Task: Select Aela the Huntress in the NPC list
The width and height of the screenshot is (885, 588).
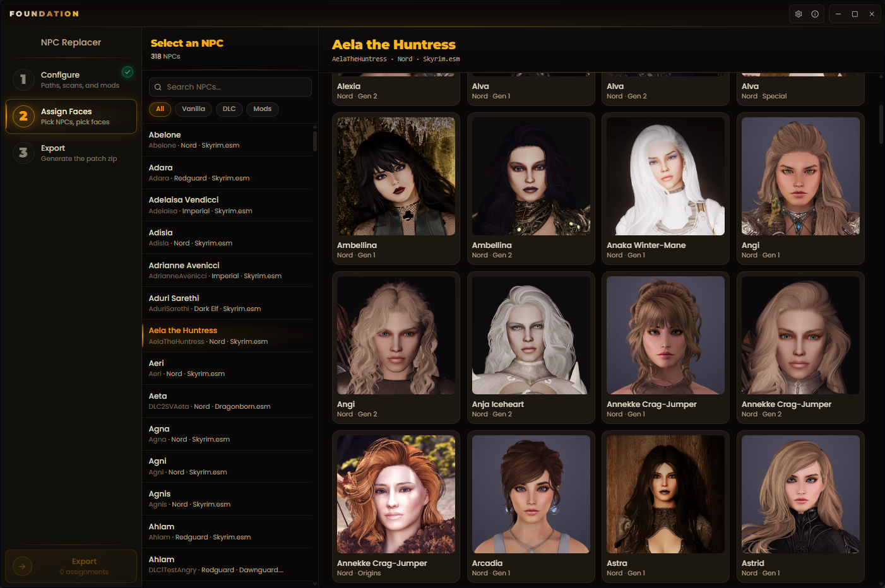Action: pos(227,336)
